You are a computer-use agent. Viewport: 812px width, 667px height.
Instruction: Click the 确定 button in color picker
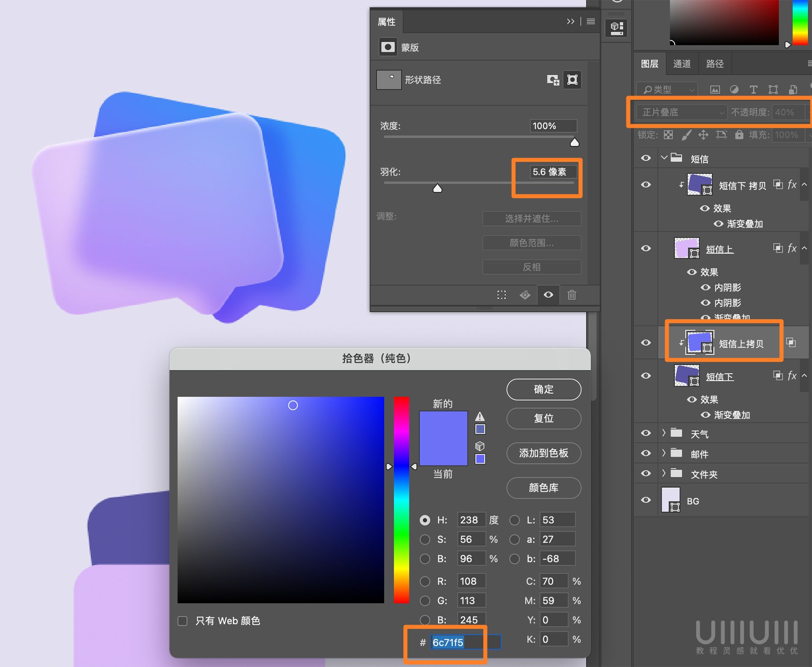tap(543, 389)
